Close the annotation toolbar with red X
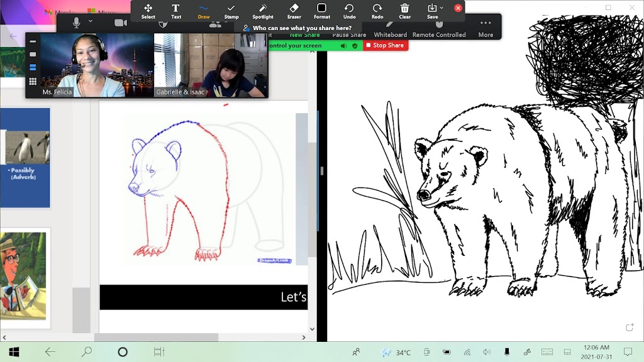644x362 pixels. [x=458, y=8]
